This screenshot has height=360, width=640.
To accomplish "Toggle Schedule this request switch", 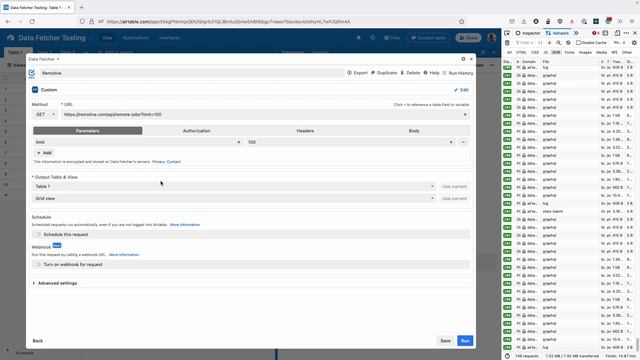I will pyautogui.click(x=37, y=235).
